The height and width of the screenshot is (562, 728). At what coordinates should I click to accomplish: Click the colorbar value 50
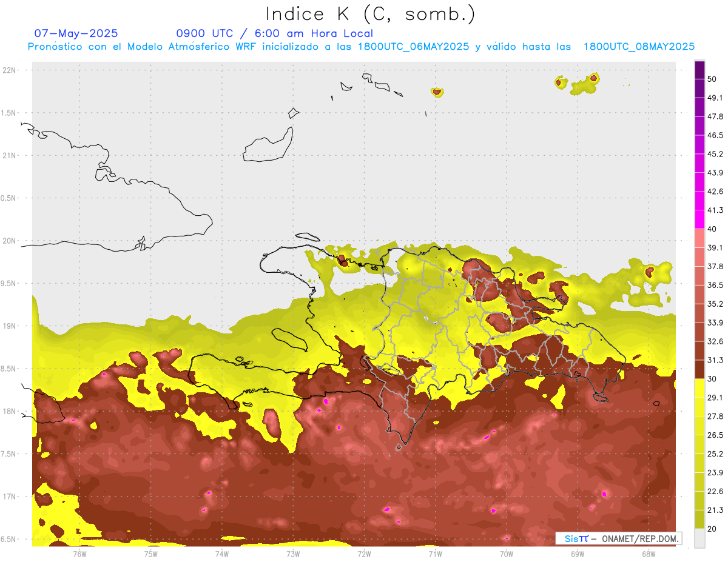[712, 79]
